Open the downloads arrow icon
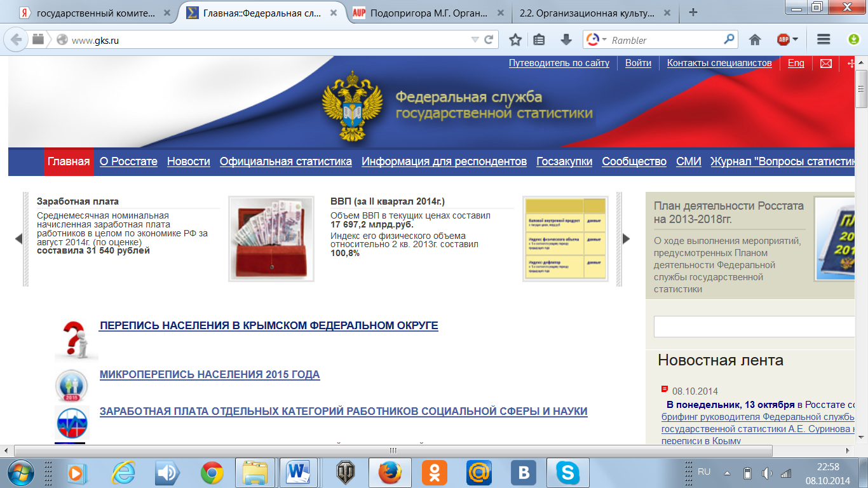Screen dimensions: 868x488 point(566,39)
